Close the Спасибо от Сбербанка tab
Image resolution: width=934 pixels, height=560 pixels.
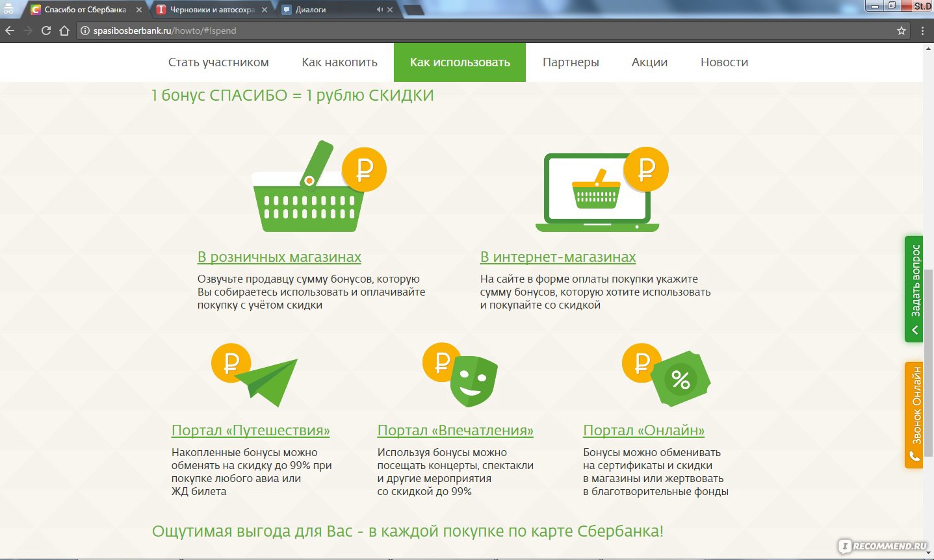coord(139,10)
